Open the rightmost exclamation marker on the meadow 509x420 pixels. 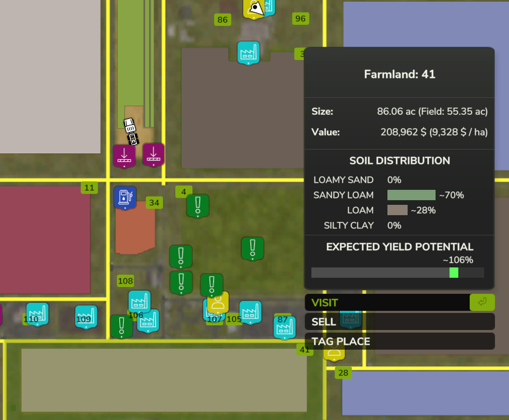pos(252,249)
